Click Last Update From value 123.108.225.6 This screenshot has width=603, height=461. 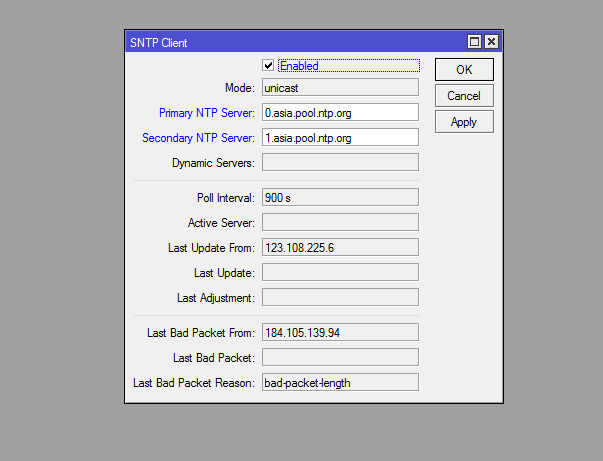tap(340, 248)
